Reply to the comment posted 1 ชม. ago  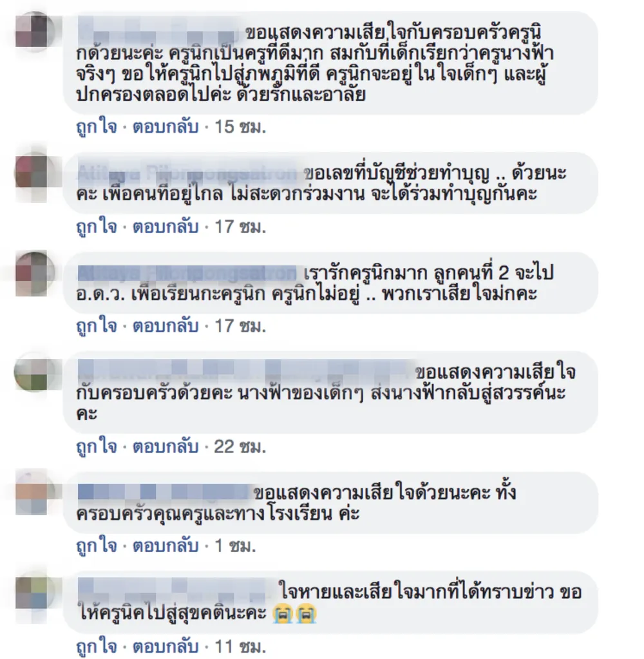click(166, 546)
